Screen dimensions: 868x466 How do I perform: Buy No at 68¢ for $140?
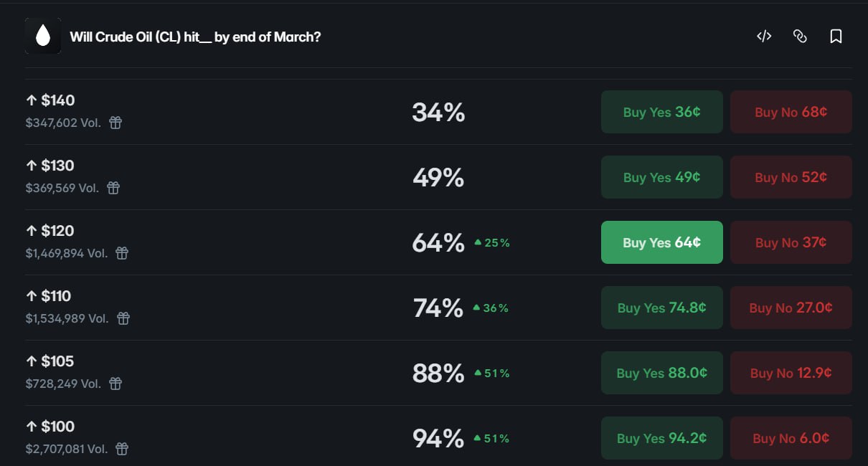pos(791,112)
